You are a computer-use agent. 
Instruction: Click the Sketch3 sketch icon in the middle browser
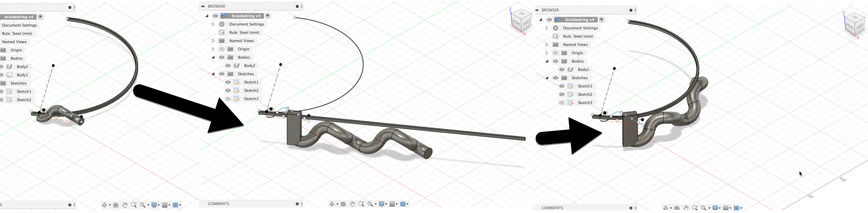click(237, 99)
